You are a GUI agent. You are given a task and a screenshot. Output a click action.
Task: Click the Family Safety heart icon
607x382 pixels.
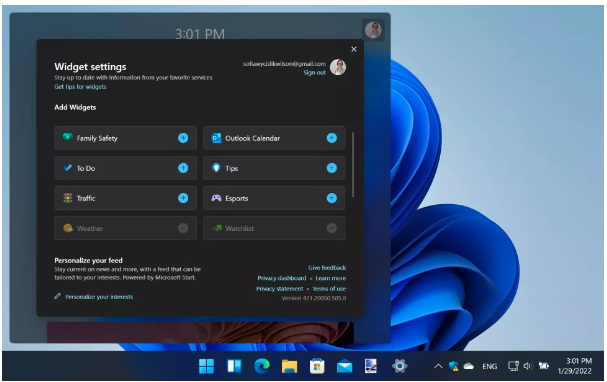point(68,137)
